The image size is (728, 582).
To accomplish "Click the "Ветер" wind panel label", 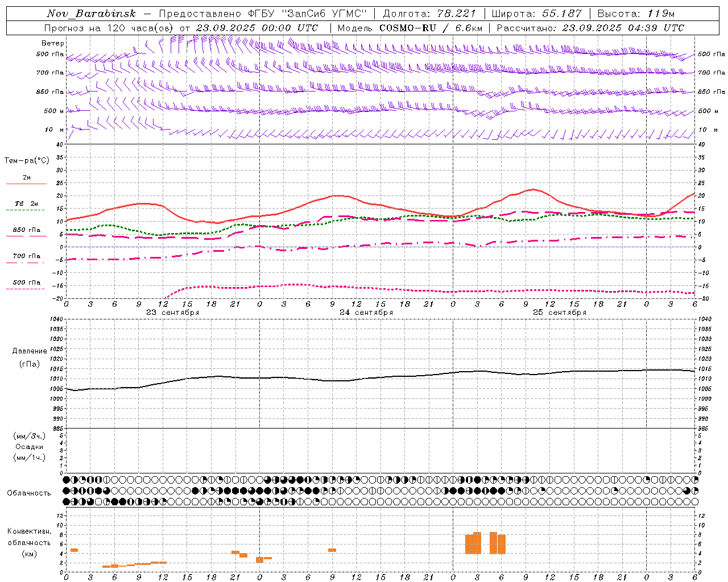I will coord(53,43).
